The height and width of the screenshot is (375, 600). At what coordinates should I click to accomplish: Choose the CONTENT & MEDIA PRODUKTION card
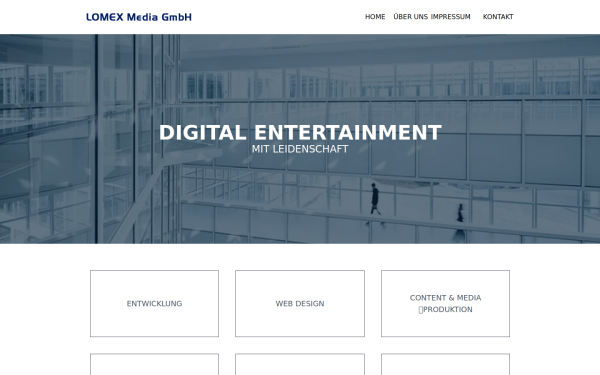(x=445, y=303)
